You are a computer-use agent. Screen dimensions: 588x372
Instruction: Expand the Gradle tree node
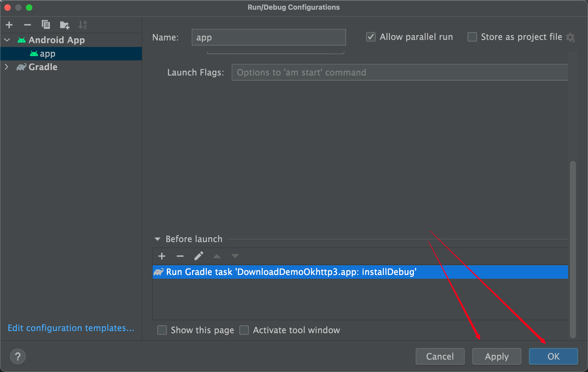click(7, 67)
